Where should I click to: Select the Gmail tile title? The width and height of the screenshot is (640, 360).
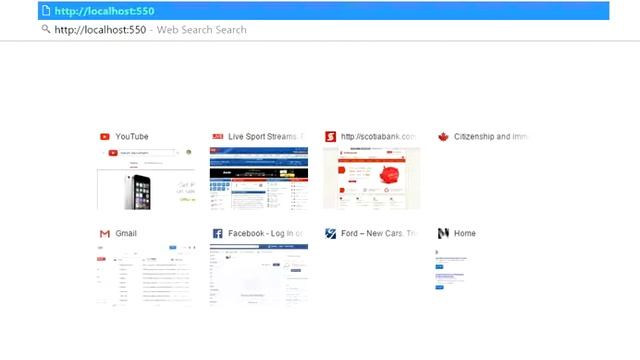(x=126, y=233)
